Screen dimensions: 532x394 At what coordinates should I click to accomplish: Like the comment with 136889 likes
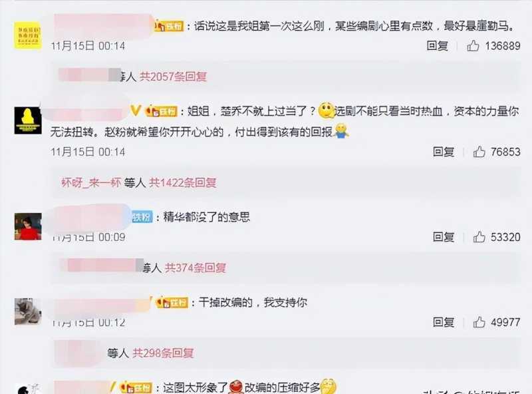[473, 45]
